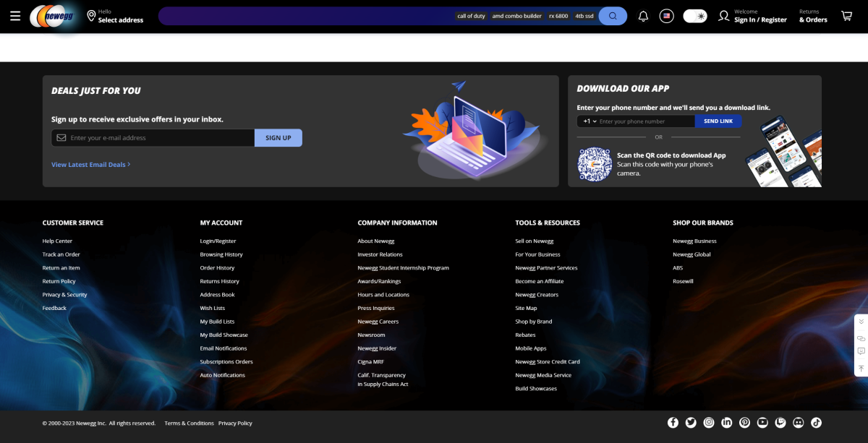Open Hours and Locations link

pos(383,295)
